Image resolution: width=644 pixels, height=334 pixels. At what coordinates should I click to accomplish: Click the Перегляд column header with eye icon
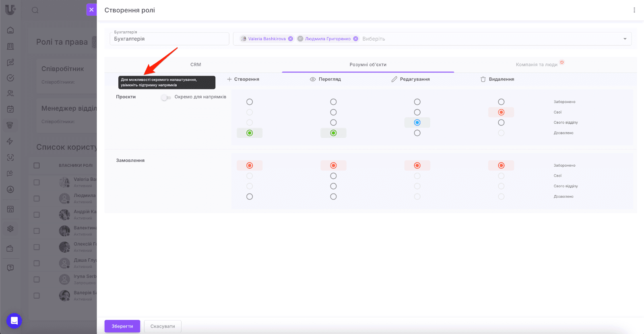coord(325,79)
